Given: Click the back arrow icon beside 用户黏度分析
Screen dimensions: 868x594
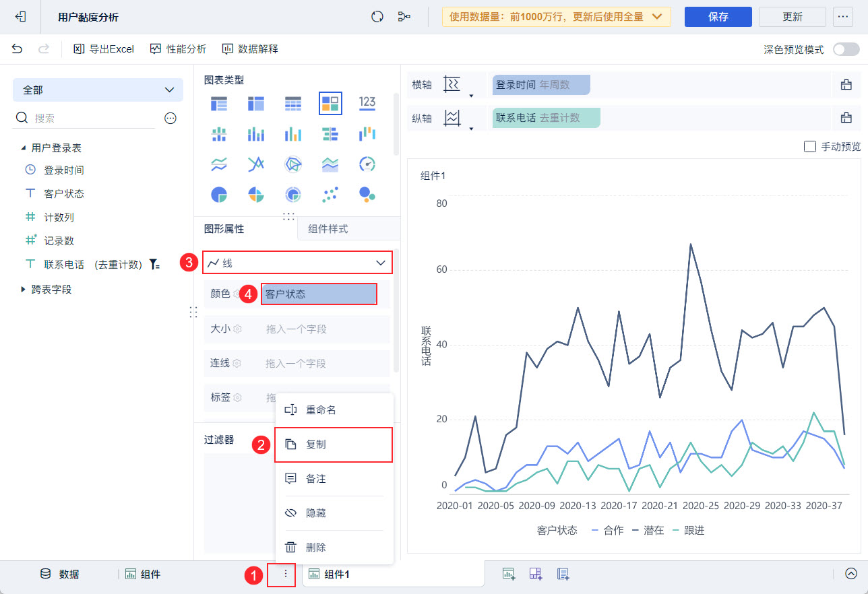Looking at the screenshot, I should (20, 17).
